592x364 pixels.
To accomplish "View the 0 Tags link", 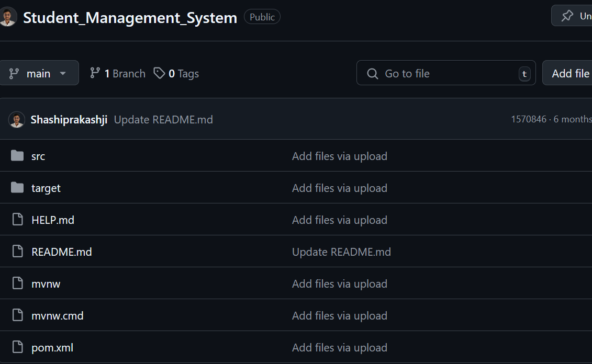I will (x=176, y=74).
